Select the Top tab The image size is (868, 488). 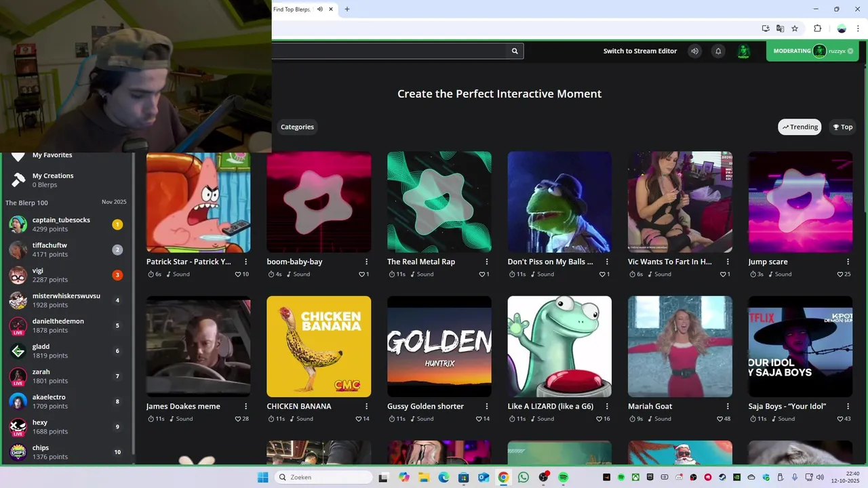click(842, 127)
